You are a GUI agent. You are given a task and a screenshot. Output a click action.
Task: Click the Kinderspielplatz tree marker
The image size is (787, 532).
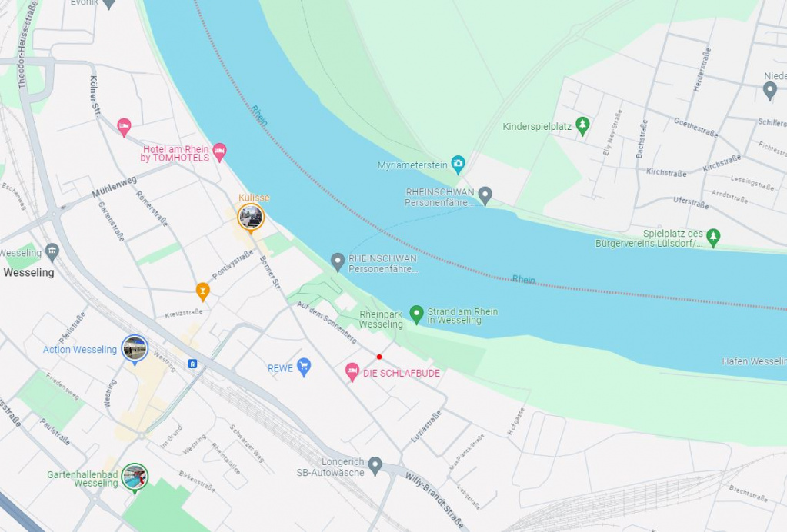pyautogui.click(x=582, y=125)
